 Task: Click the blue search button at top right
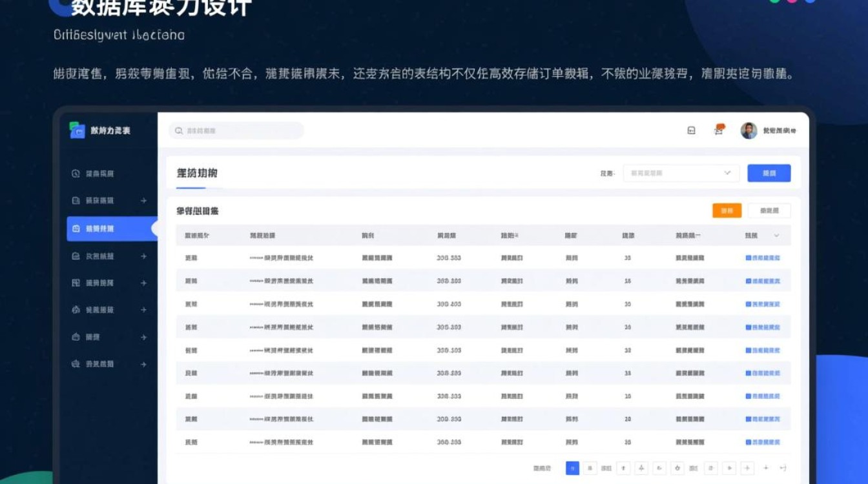(769, 173)
